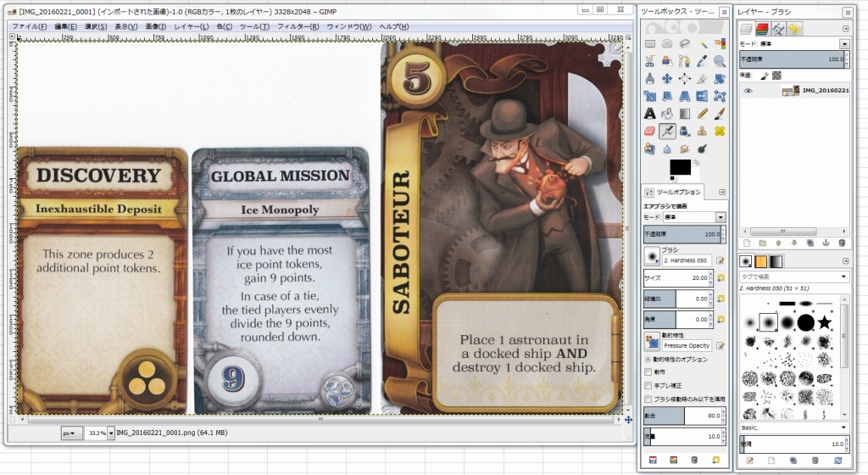
Task: Open the フィルター(R) menu
Action: [x=298, y=26]
